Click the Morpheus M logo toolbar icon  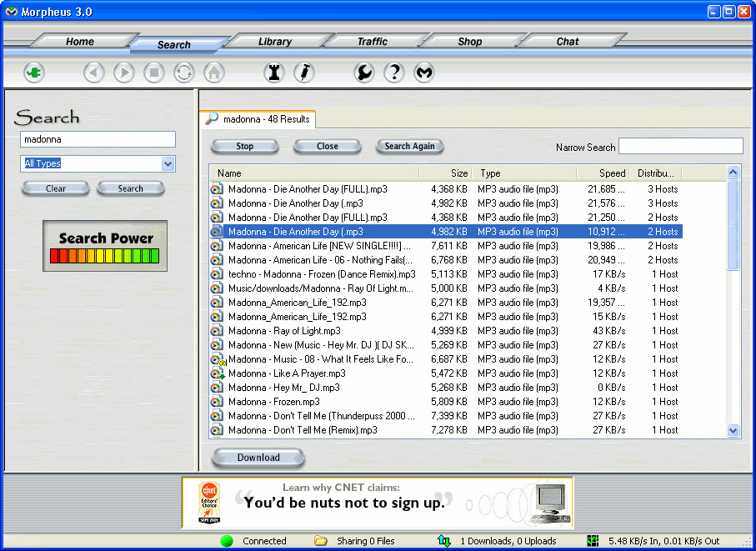(x=424, y=73)
